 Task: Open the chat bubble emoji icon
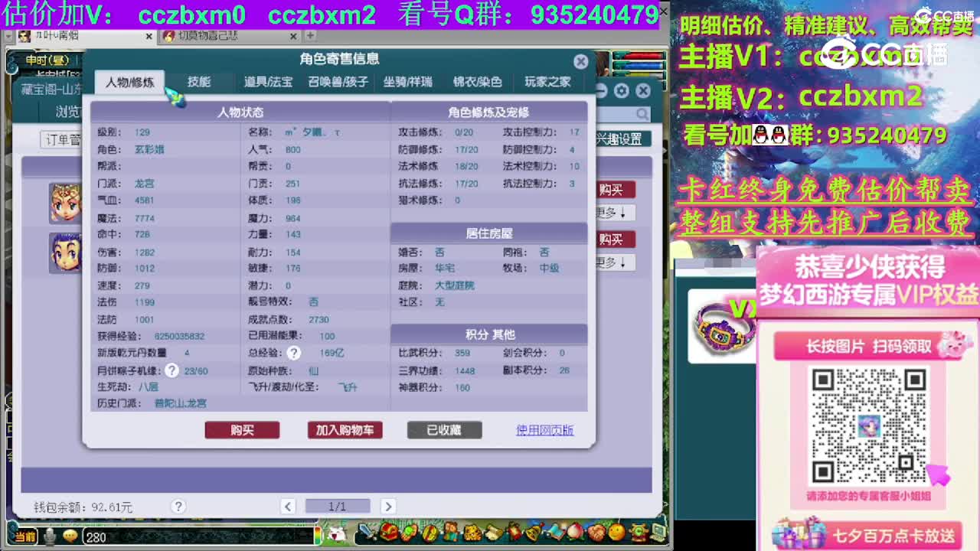[x=70, y=536]
